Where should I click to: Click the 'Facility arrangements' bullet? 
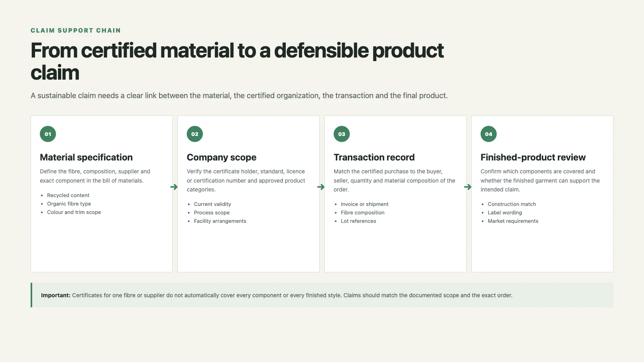tap(220, 221)
